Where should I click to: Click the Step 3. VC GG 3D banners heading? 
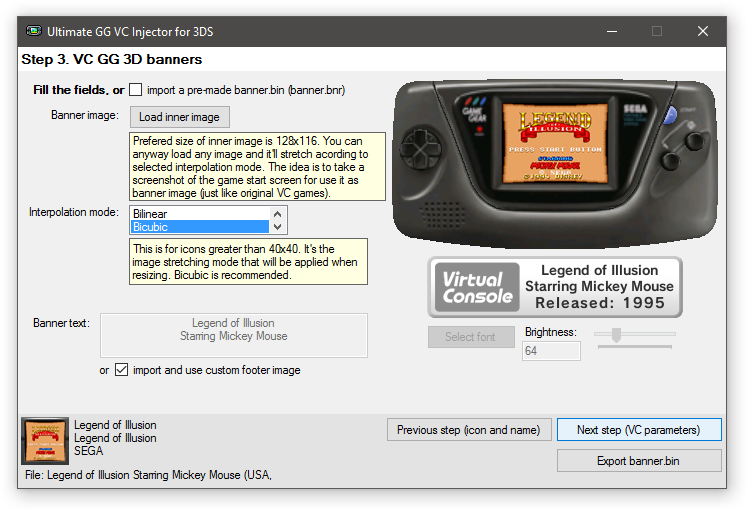coord(111,60)
